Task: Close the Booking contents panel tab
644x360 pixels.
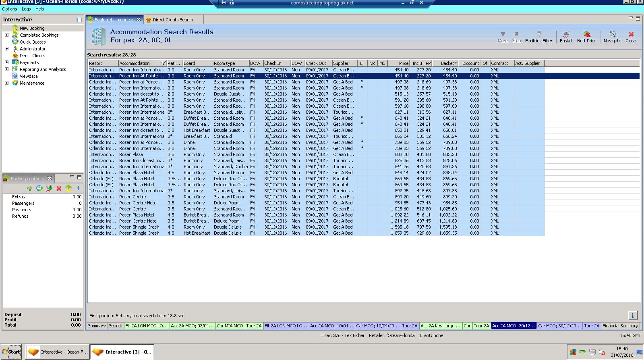Action: coord(50,178)
